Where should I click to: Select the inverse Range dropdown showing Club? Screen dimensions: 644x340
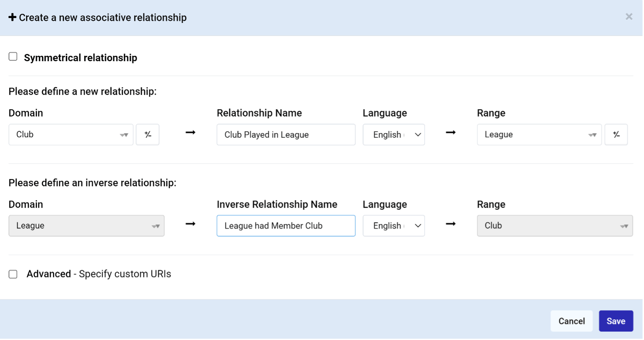555,225
